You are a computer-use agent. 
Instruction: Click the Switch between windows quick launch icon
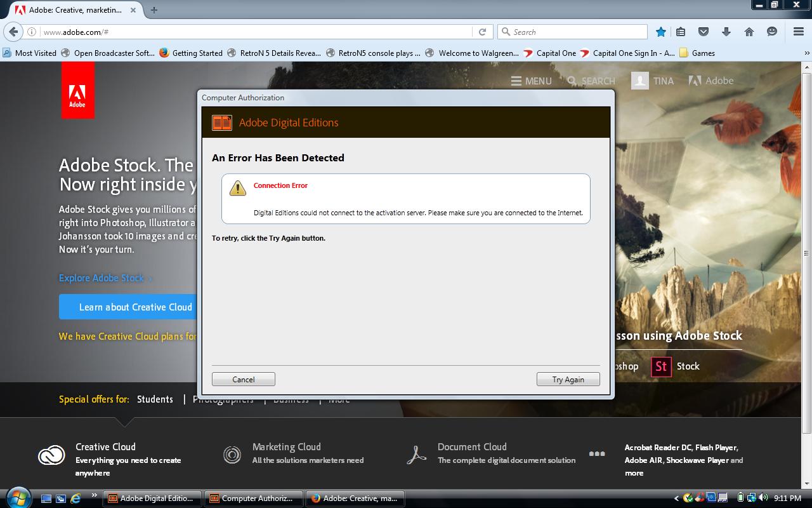coord(61,498)
